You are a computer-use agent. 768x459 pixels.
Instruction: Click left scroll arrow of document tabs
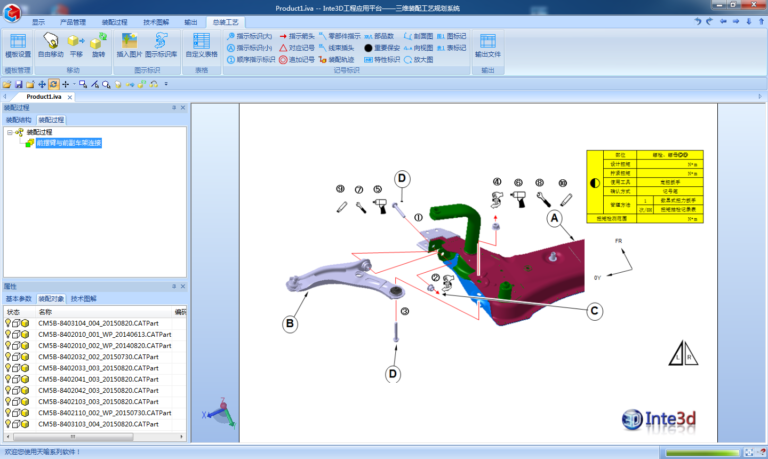[x=5, y=97]
